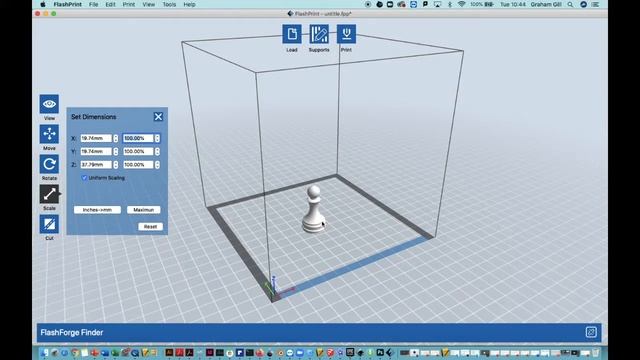Click the Z percentage field
640x360 pixels.
(138, 164)
